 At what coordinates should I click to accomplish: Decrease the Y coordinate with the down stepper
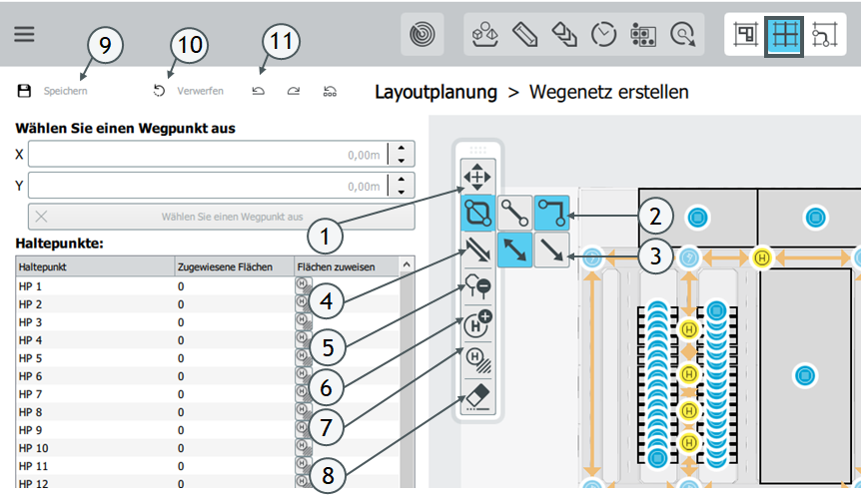click(x=401, y=191)
